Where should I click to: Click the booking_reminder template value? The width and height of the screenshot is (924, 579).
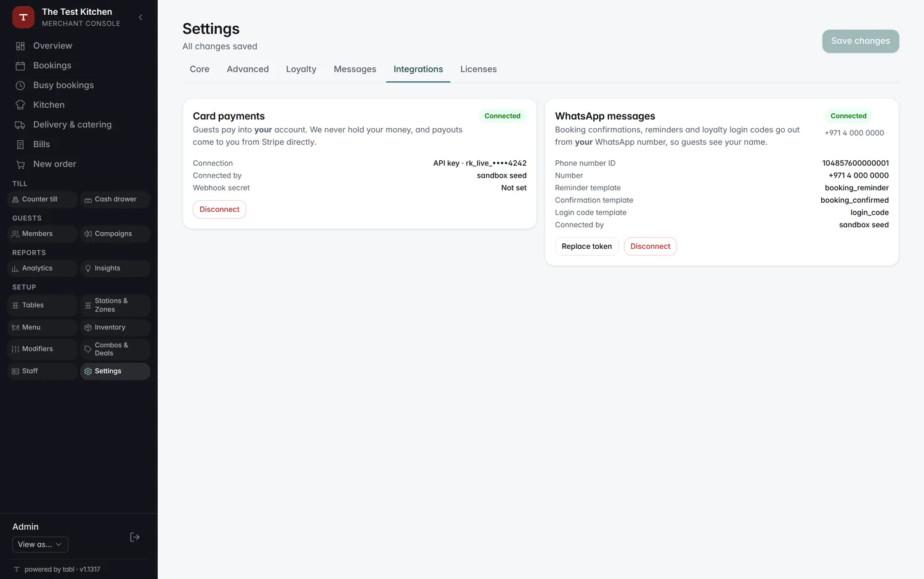tap(857, 188)
